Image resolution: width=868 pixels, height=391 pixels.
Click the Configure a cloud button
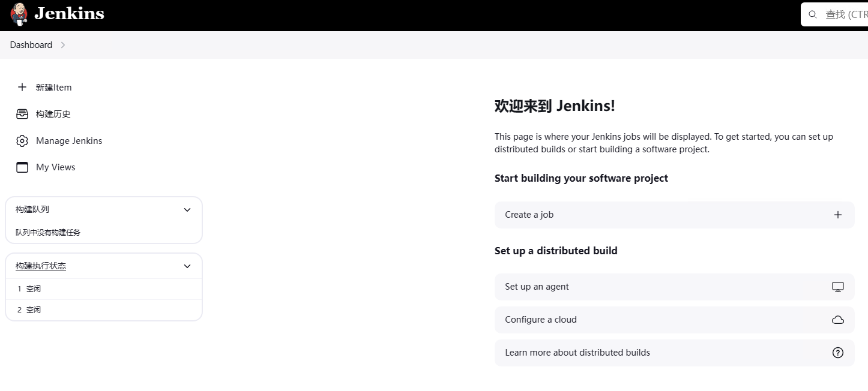(674, 320)
